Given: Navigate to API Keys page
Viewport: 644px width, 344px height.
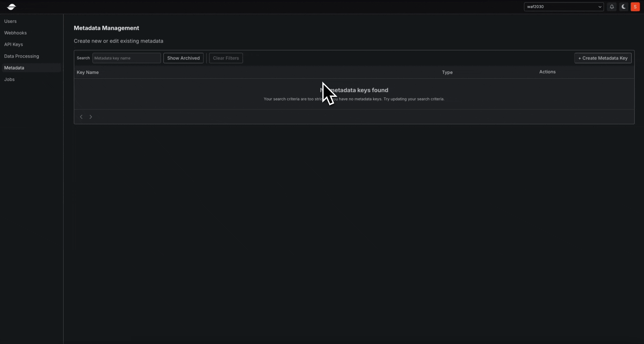Looking at the screenshot, I should (13, 45).
